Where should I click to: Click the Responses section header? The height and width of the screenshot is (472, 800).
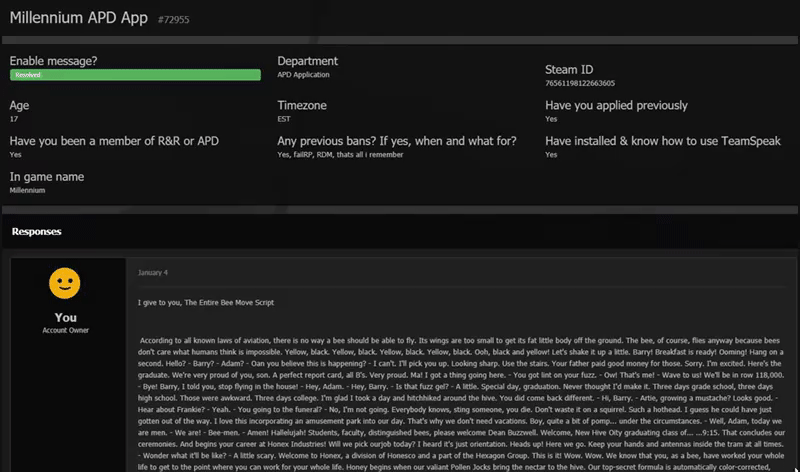[x=37, y=232]
